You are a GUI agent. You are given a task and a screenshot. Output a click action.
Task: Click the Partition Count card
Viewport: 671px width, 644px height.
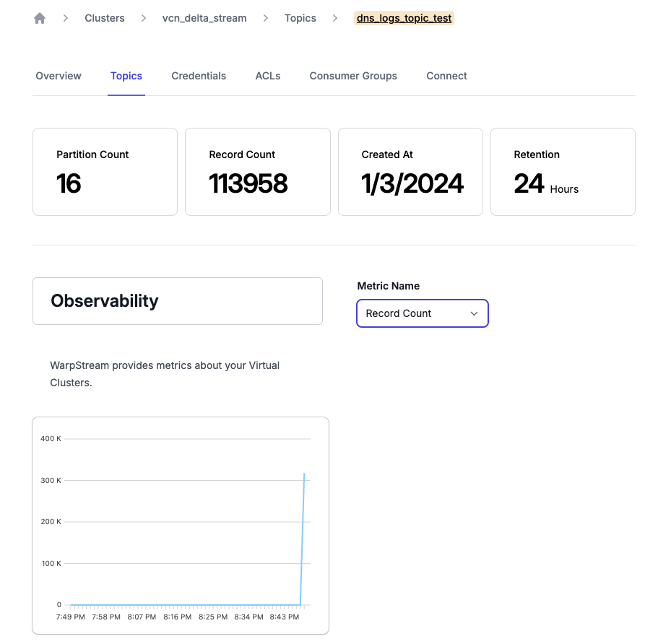click(x=105, y=172)
